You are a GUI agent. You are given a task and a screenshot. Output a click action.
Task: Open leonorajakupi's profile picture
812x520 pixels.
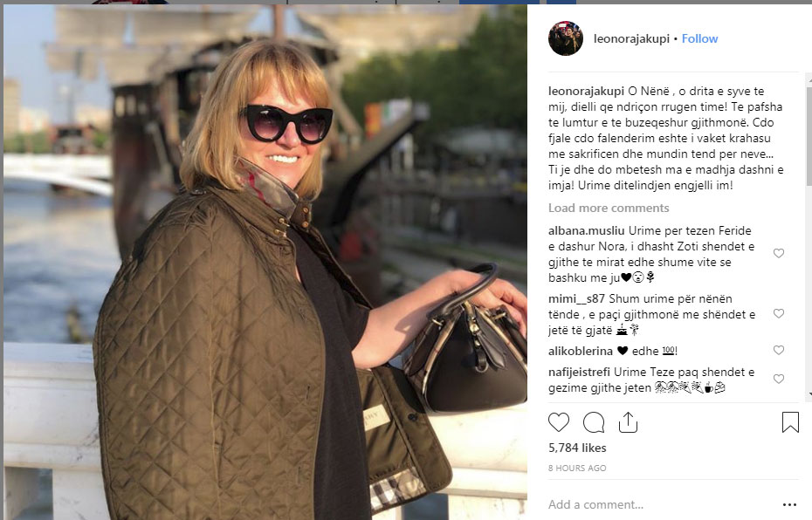coord(566,38)
